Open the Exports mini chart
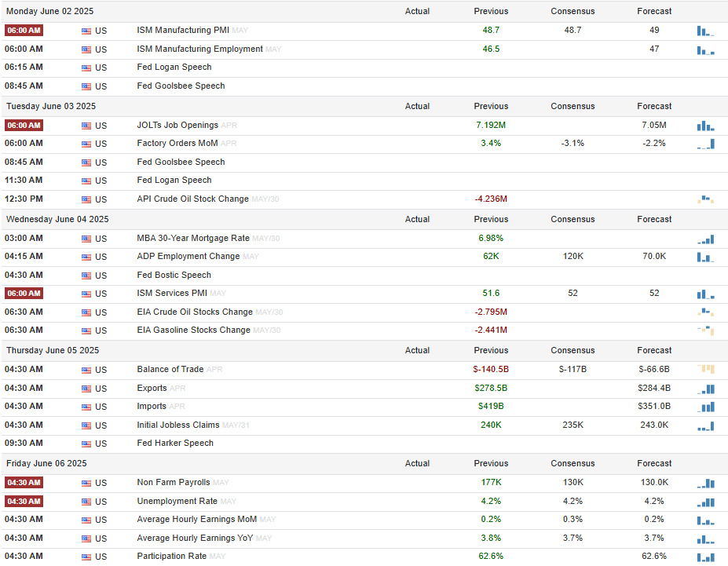728x566 pixels. pyautogui.click(x=705, y=389)
